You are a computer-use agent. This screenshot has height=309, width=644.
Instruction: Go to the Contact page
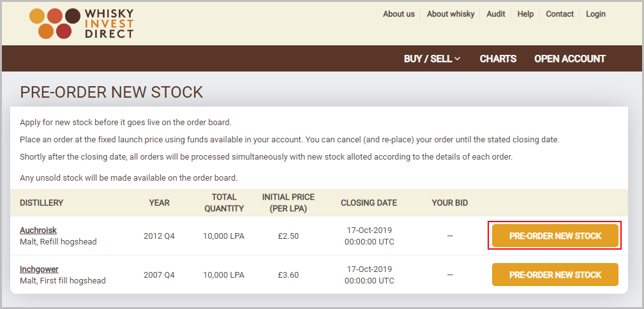[559, 14]
